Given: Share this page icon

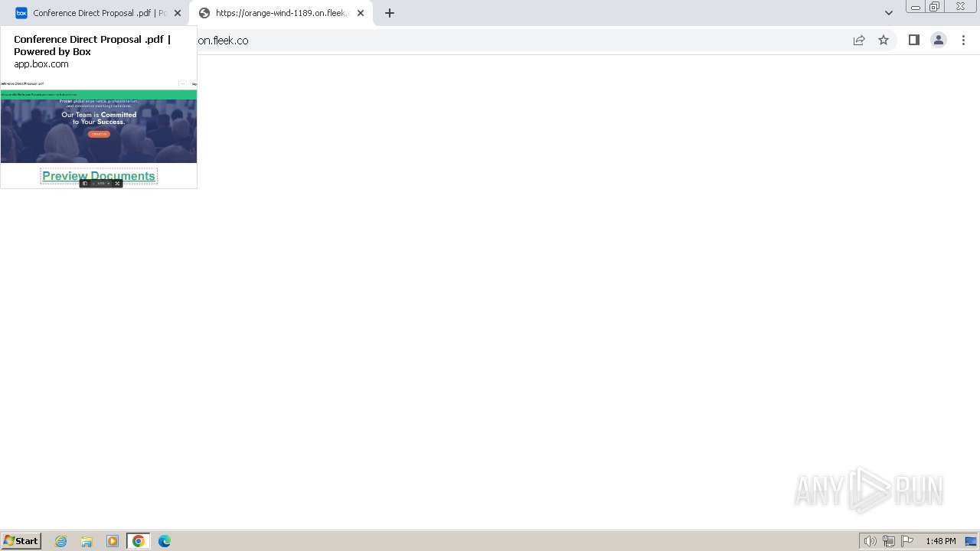Looking at the screenshot, I should coord(859,41).
